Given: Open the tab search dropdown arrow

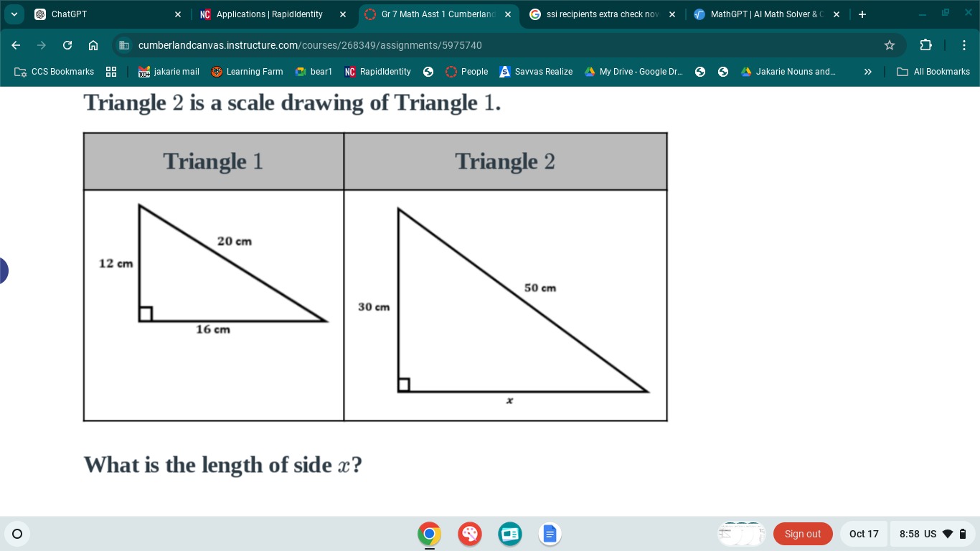Looking at the screenshot, I should [14, 14].
